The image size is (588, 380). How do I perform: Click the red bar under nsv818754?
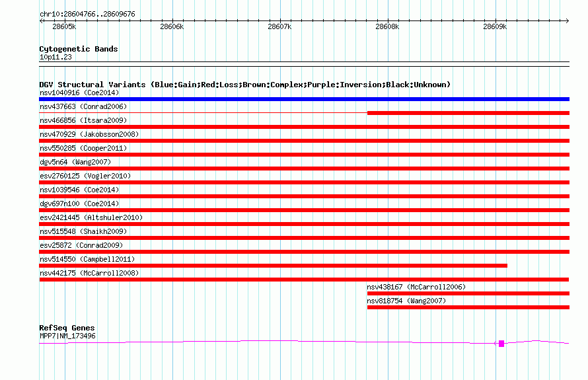[468, 307]
